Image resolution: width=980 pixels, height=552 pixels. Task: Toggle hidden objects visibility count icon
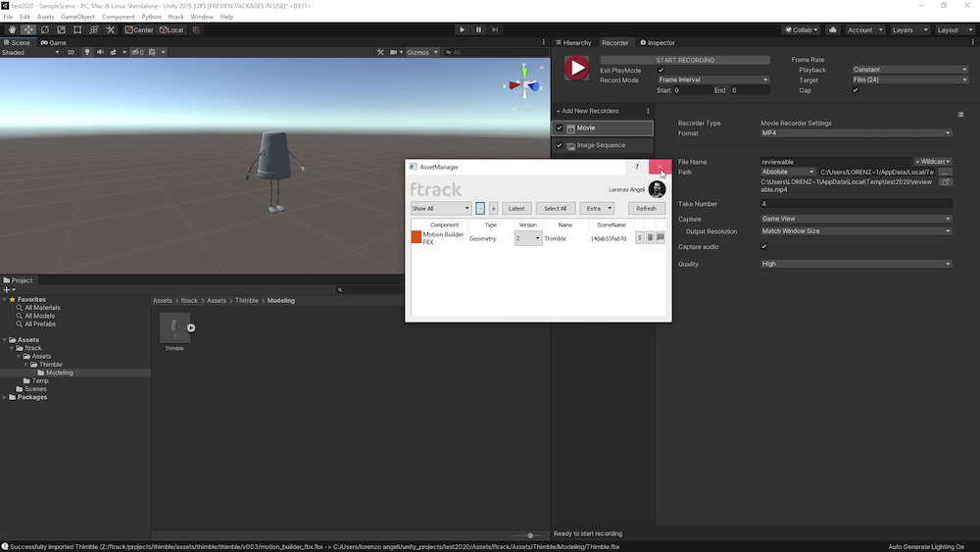pyautogui.click(x=137, y=52)
